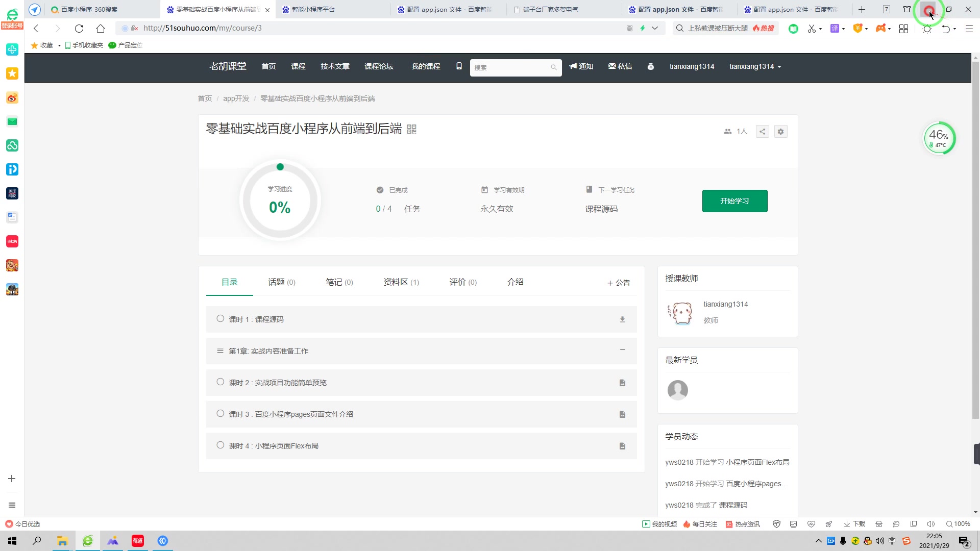980x551 pixels.
Task: Click the download icon for 课时1
Action: [x=623, y=319]
